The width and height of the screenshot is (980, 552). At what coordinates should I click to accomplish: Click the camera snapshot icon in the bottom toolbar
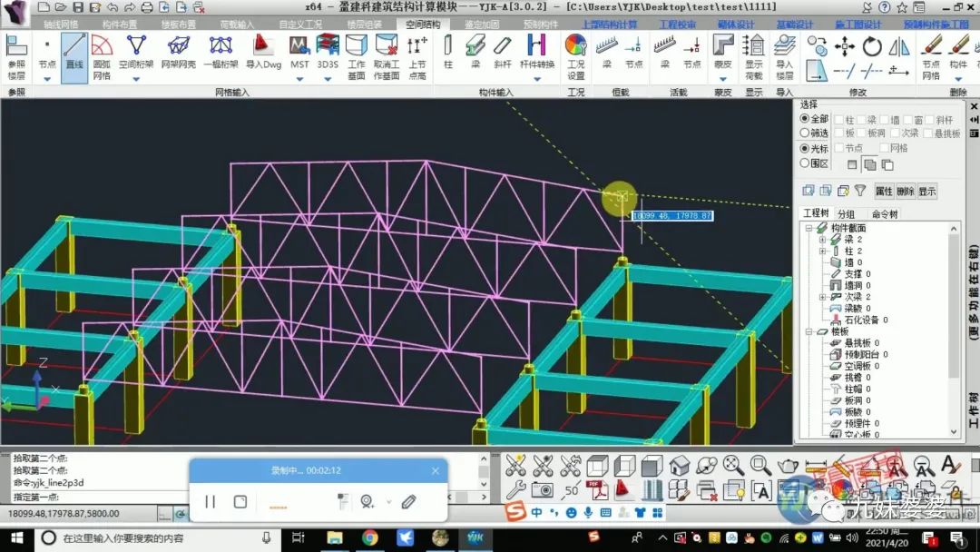click(543, 491)
